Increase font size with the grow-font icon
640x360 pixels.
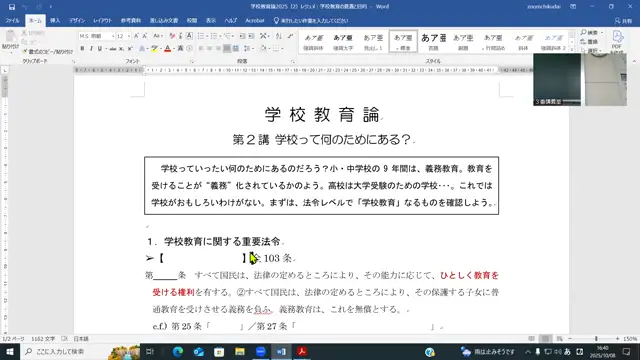(136, 36)
